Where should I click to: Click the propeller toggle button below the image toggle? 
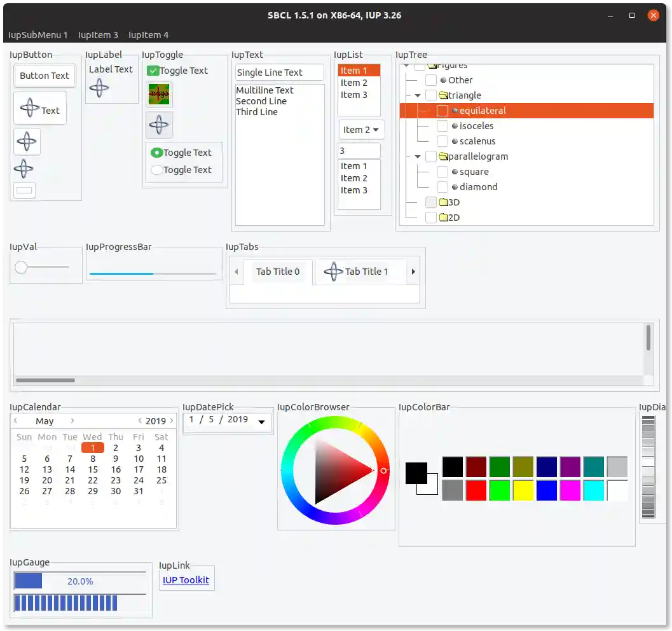(158, 125)
